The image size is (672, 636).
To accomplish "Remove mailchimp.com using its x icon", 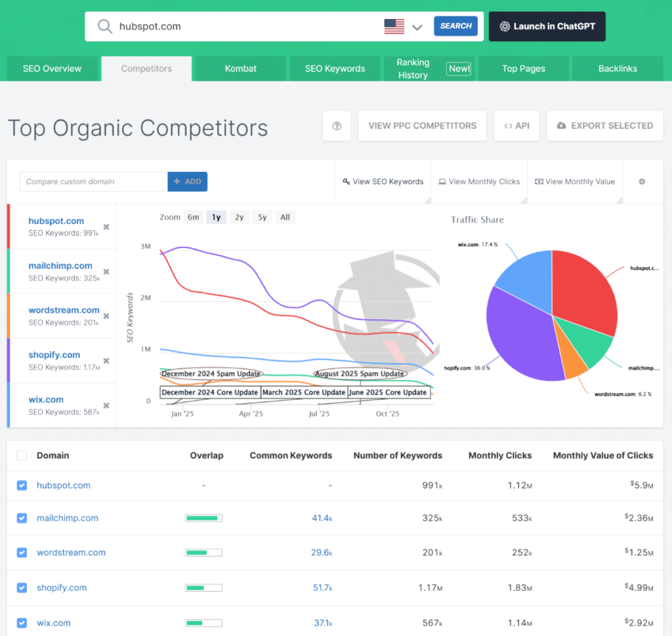I will tap(106, 272).
